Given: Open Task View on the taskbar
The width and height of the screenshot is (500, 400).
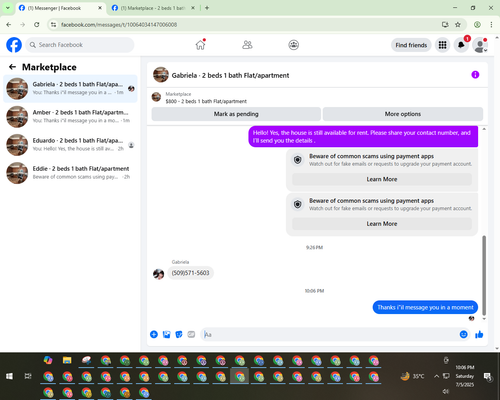Looking at the screenshot, I should [28, 376].
